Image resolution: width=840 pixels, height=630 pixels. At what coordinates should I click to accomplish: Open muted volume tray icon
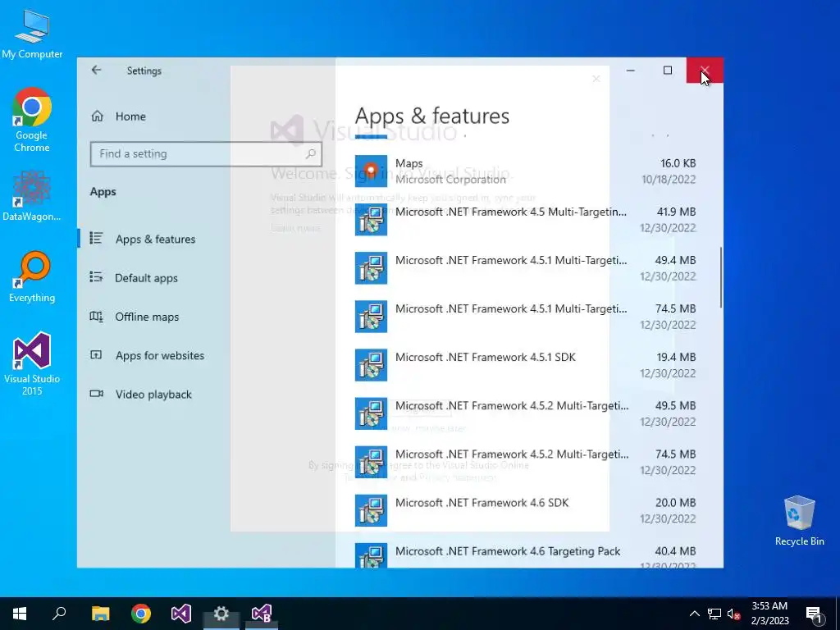tap(734, 614)
